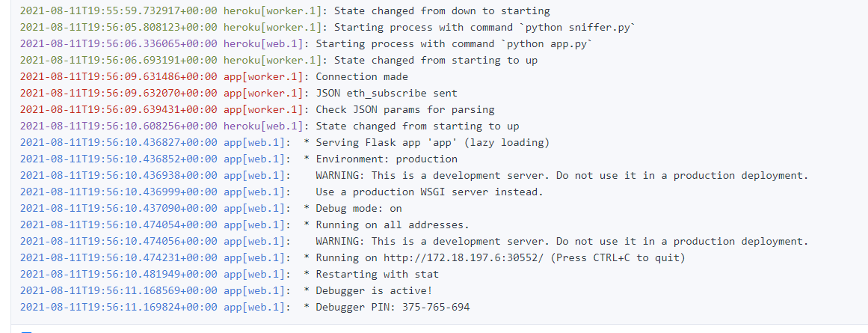Image resolution: width=868 pixels, height=333 pixels.
Task: Click the "Debug mode: on" log line
Action: click(x=359, y=209)
